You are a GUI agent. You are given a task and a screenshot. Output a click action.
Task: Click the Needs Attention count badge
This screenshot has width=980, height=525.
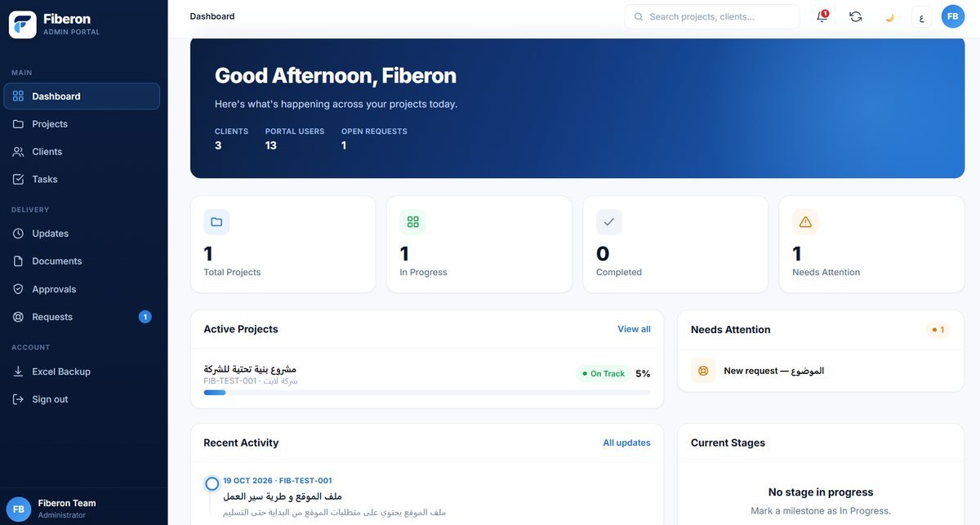click(938, 330)
